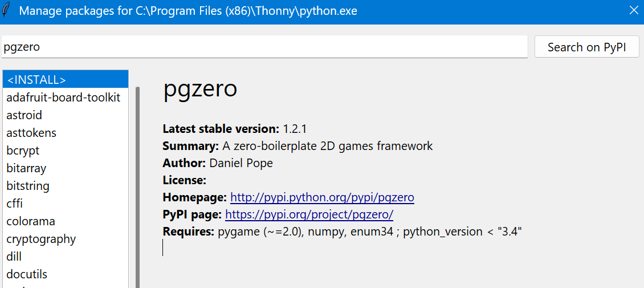The image size is (644, 288).
Task: Select cffi in the package list
Action: coord(66,204)
